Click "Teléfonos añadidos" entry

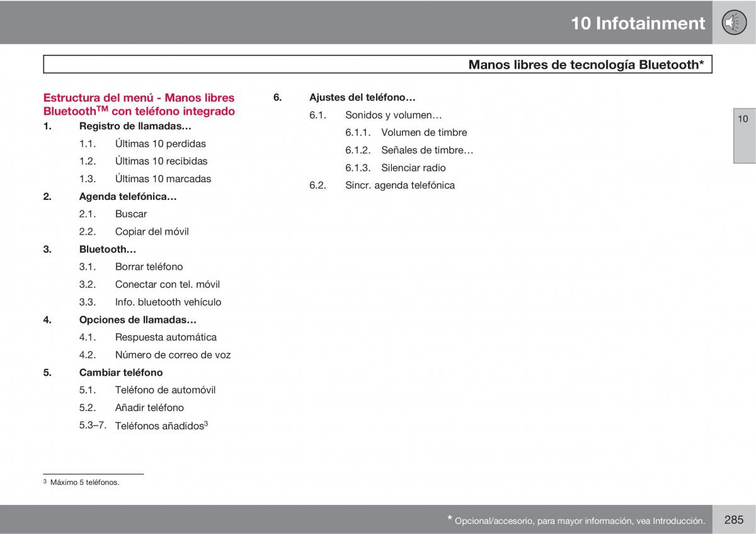point(161,426)
